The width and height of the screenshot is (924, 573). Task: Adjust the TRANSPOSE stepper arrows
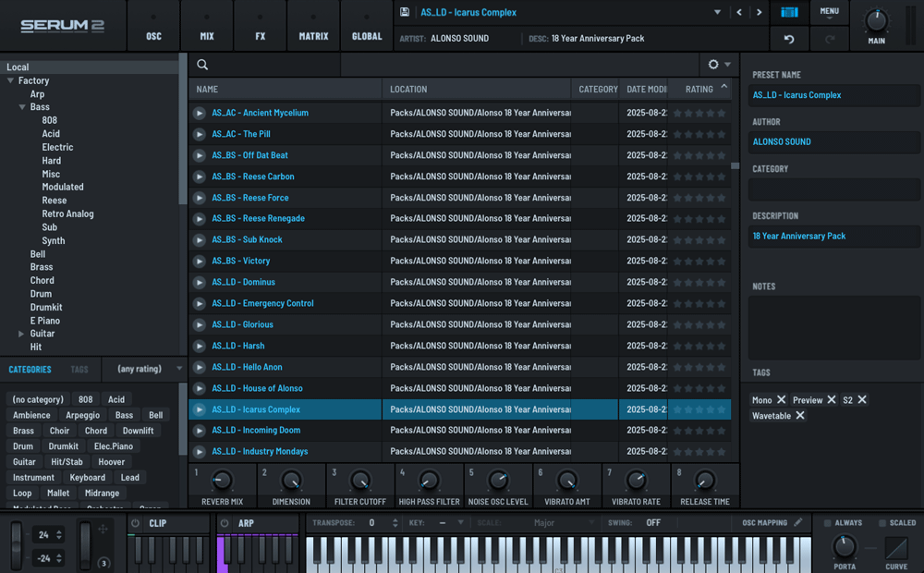click(395, 523)
